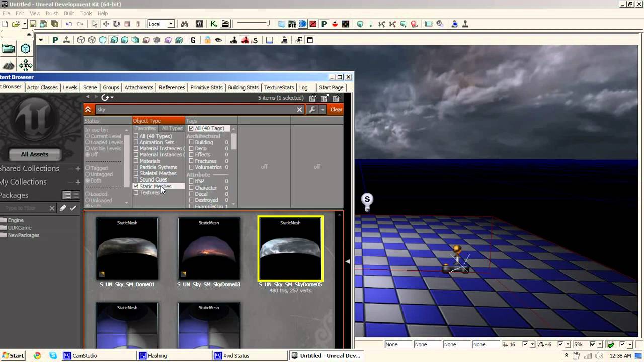This screenshot has height=362, width=644.
Task: Open the Build menu
Action: click(69, 13)
